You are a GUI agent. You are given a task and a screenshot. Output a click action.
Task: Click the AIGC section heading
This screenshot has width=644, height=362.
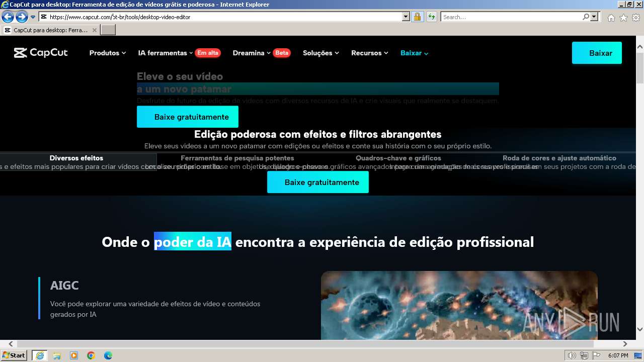[64, 285]
